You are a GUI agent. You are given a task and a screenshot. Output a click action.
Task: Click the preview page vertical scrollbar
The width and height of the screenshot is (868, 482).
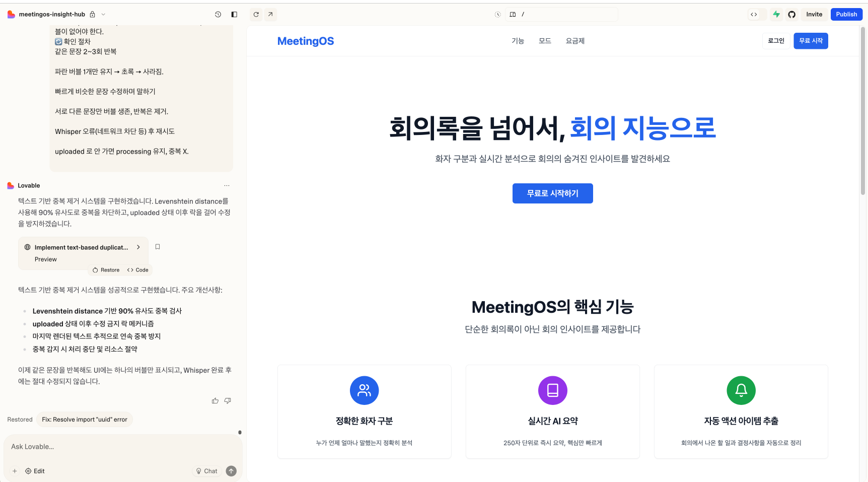[862, 111]
